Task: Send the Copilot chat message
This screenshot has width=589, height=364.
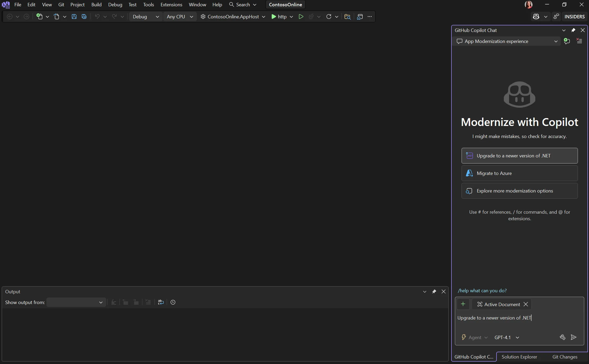Action: coord(574,337)
